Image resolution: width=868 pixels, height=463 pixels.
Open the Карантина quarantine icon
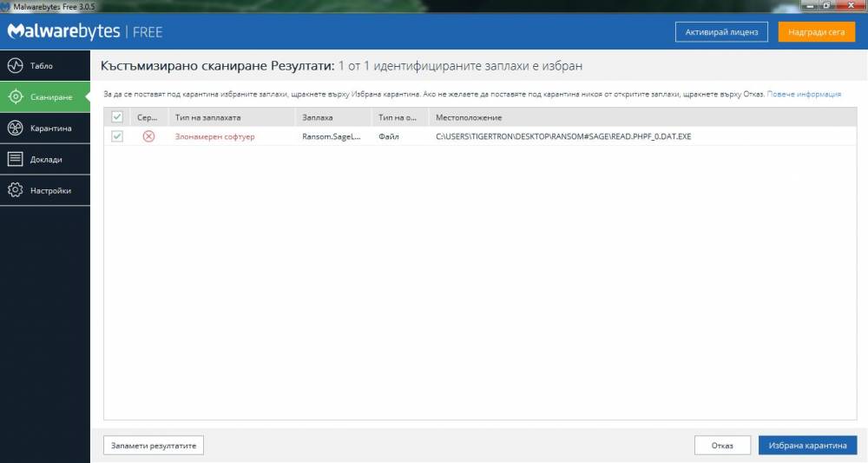(x=15, y=128)
